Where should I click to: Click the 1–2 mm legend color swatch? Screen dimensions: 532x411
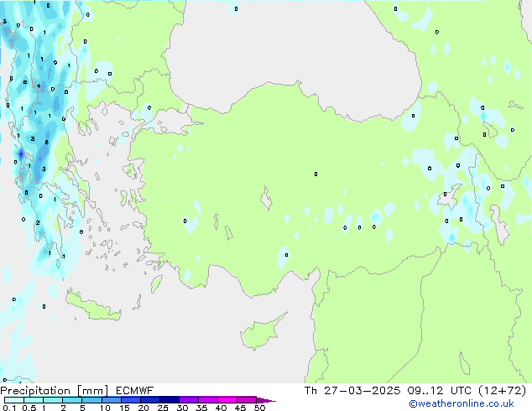pos(53,400)
